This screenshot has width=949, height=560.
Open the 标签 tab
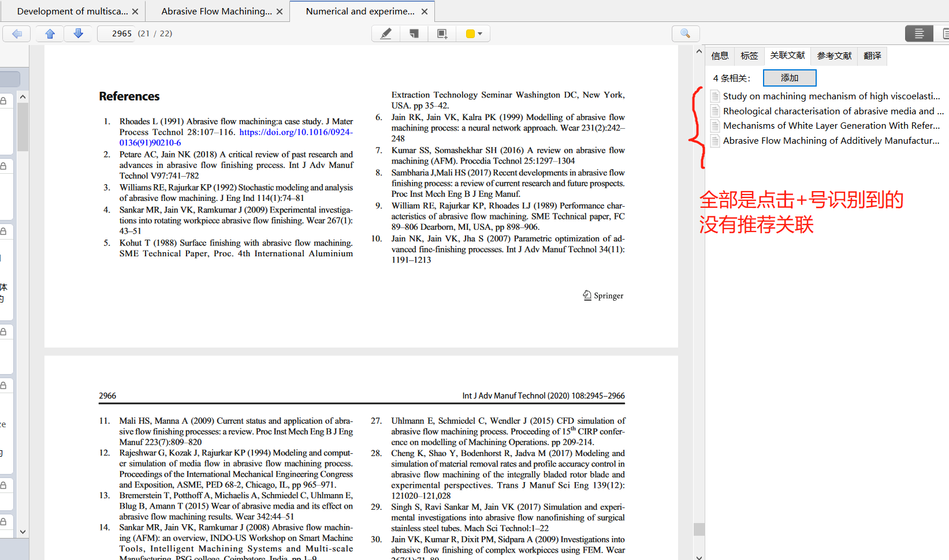coord(749,55)
